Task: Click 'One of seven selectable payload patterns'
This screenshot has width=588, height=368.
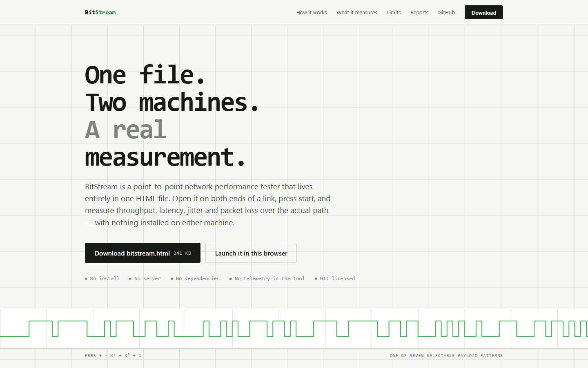Action: point(446,356)
